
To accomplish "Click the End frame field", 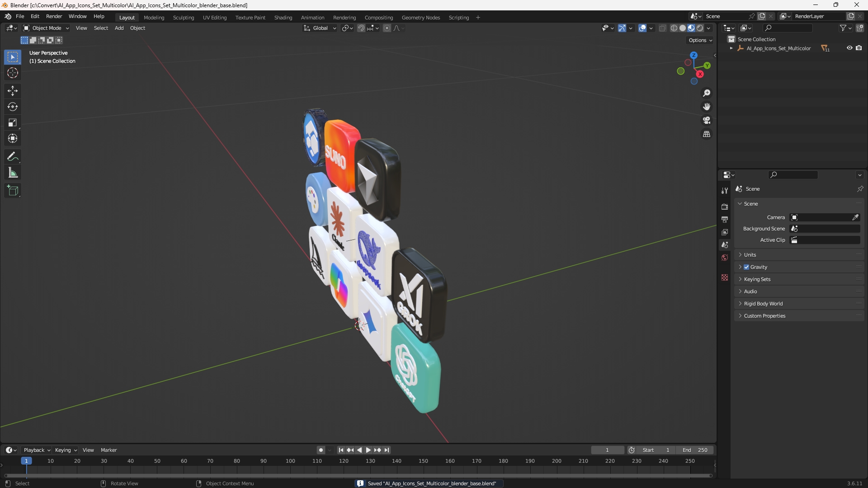I will click(x=695, y=450).
